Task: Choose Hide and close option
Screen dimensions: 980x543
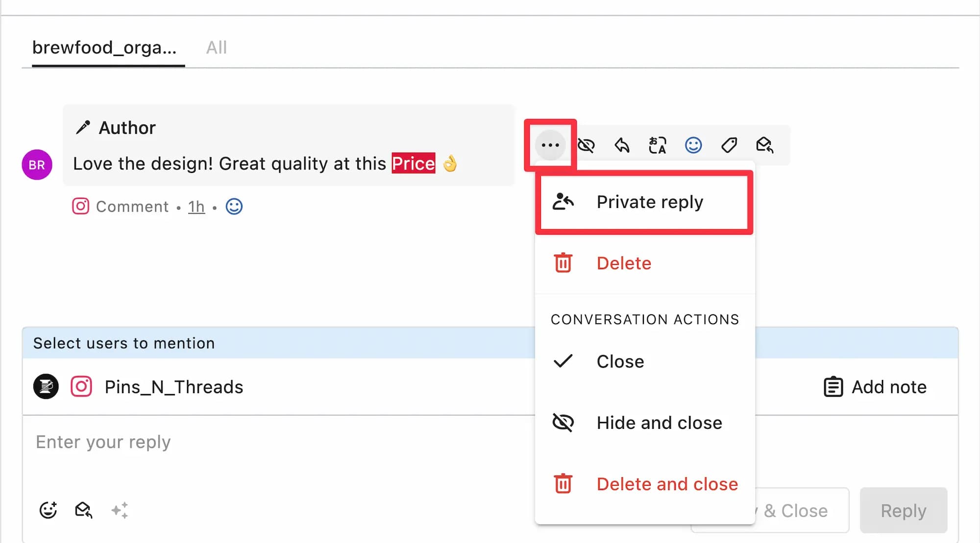Action: [x=659, y=423]
